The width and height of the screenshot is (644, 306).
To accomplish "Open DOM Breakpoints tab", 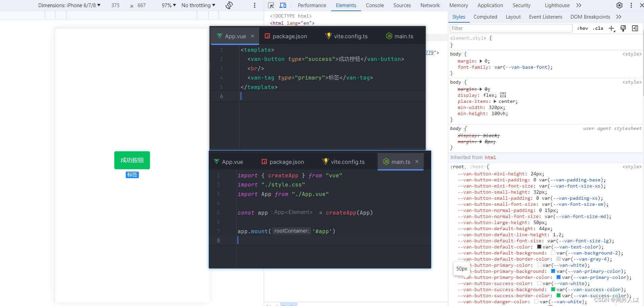I will click(x=590, y=17).
